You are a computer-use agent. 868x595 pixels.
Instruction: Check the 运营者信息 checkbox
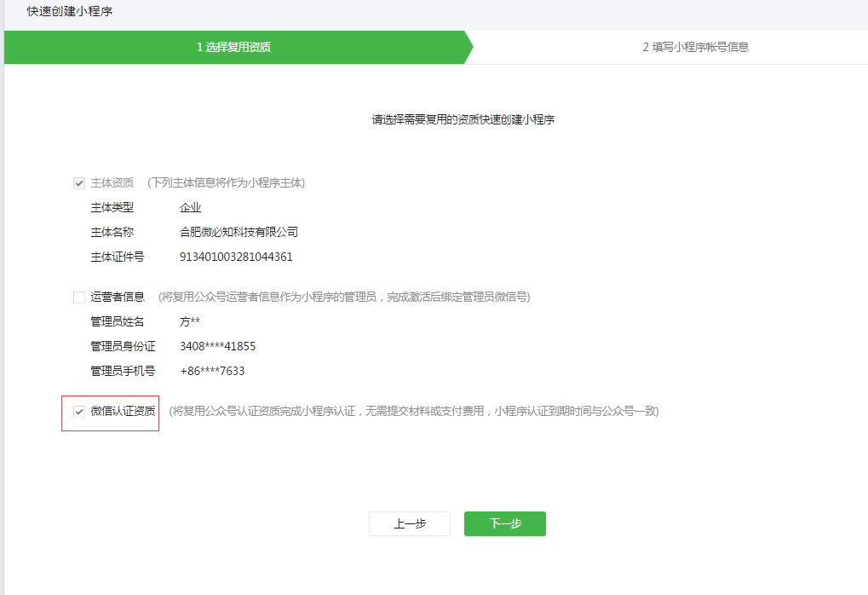click(79, 297)
